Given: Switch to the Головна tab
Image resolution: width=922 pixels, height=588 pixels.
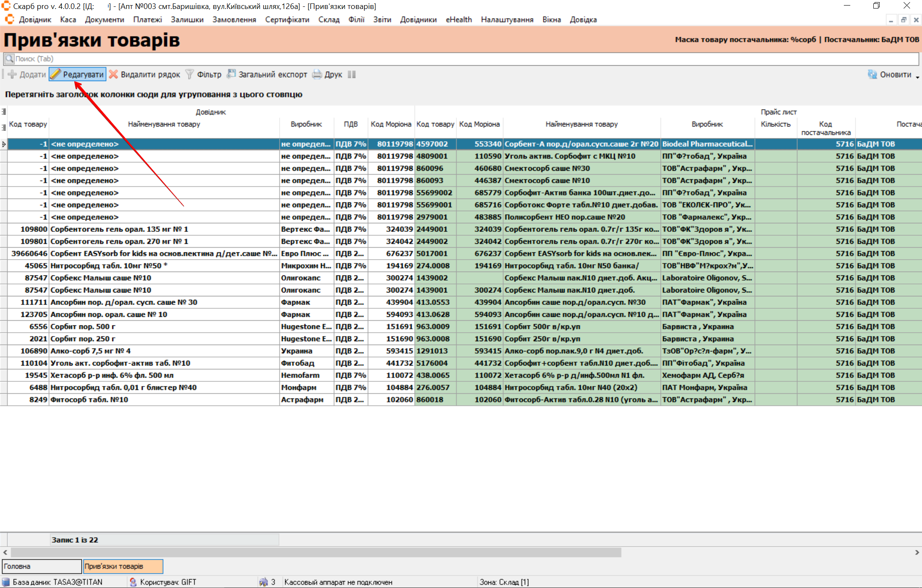Looking at the screenshot, I should pyautogui.click(x=41, y=566).
